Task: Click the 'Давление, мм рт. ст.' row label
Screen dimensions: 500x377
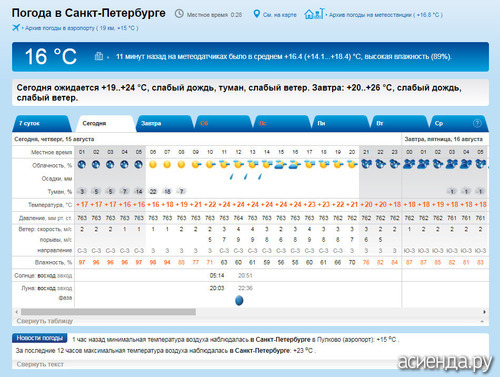Action: tap(45, 218)
